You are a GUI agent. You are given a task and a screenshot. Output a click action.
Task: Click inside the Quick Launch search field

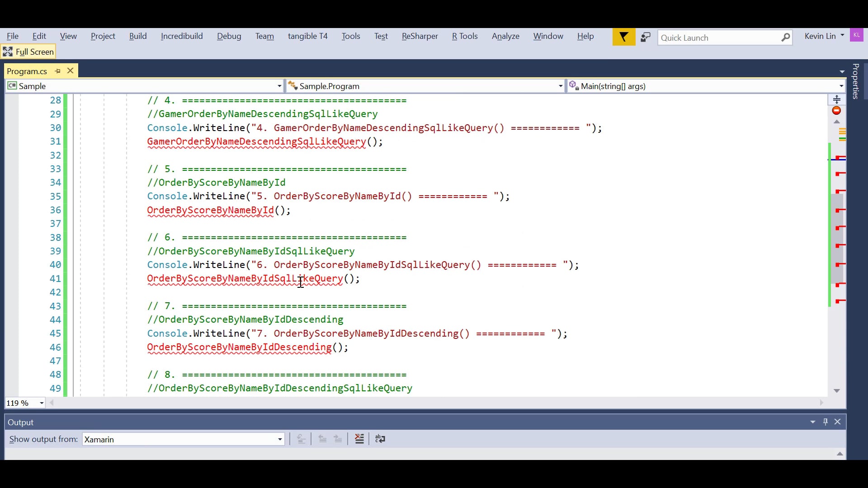tap(719, 38)
